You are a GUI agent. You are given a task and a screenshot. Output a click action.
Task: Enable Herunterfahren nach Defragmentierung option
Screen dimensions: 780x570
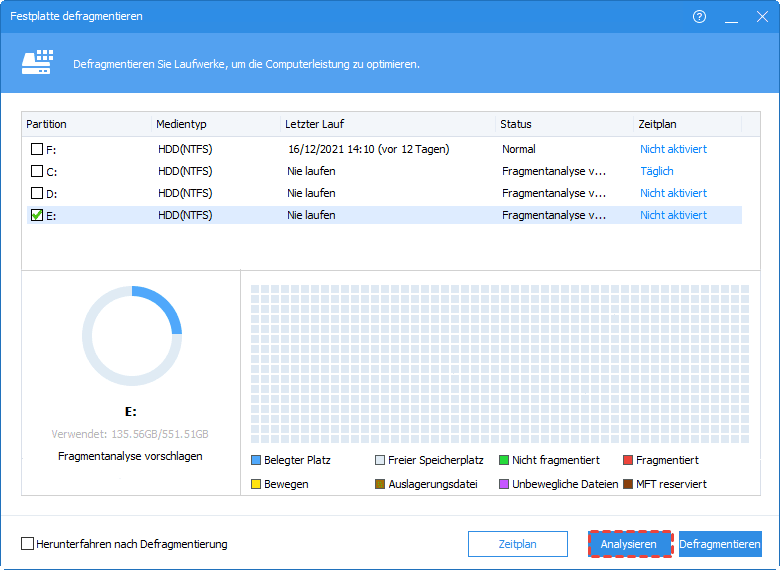click(28, 544)
